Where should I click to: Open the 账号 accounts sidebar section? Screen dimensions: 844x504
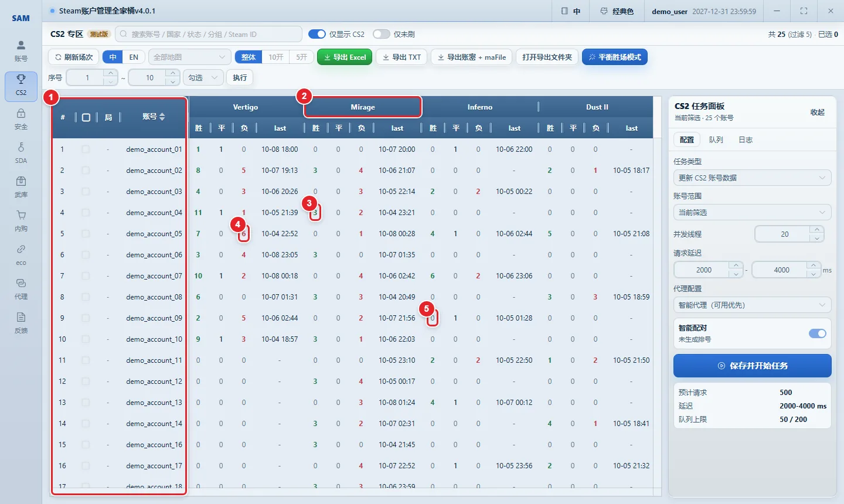(21, 52)
